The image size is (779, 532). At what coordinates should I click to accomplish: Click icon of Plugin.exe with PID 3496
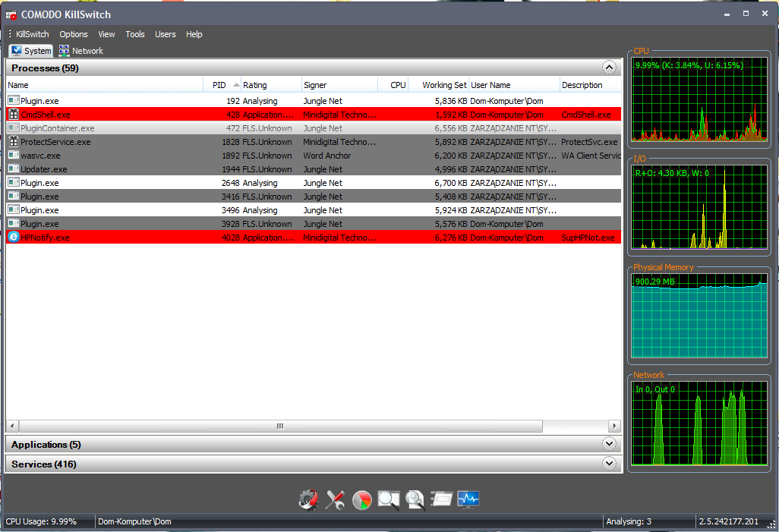pyautogui.click(x=14, y=209)
